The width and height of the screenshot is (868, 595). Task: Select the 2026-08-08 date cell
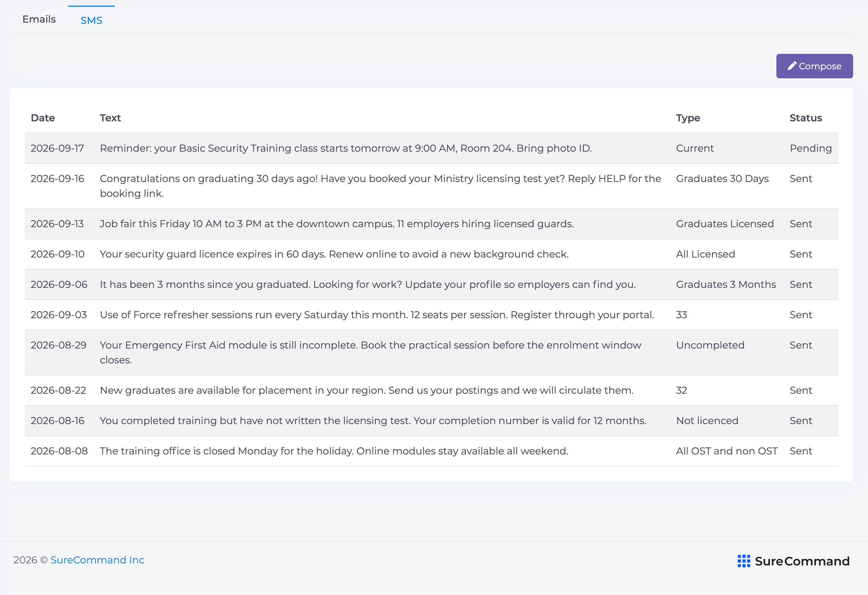59,451
